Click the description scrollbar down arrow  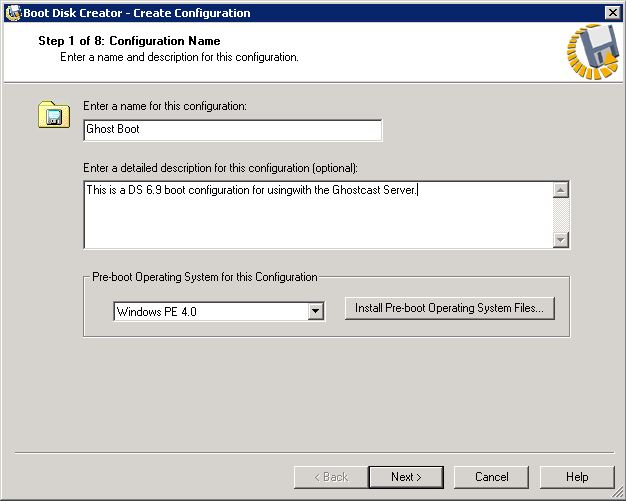click(561, 240)
